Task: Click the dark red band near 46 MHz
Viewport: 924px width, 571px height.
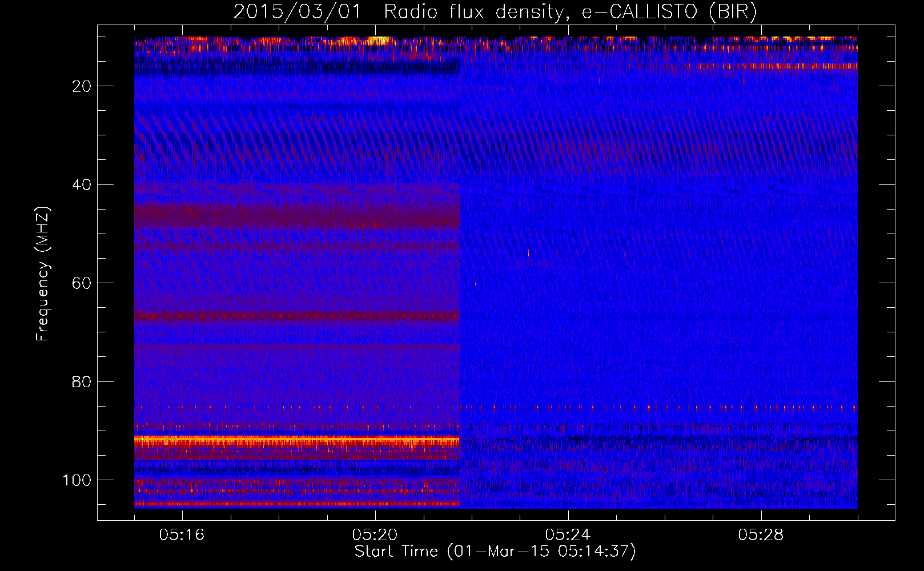Action: coord(297,216)
